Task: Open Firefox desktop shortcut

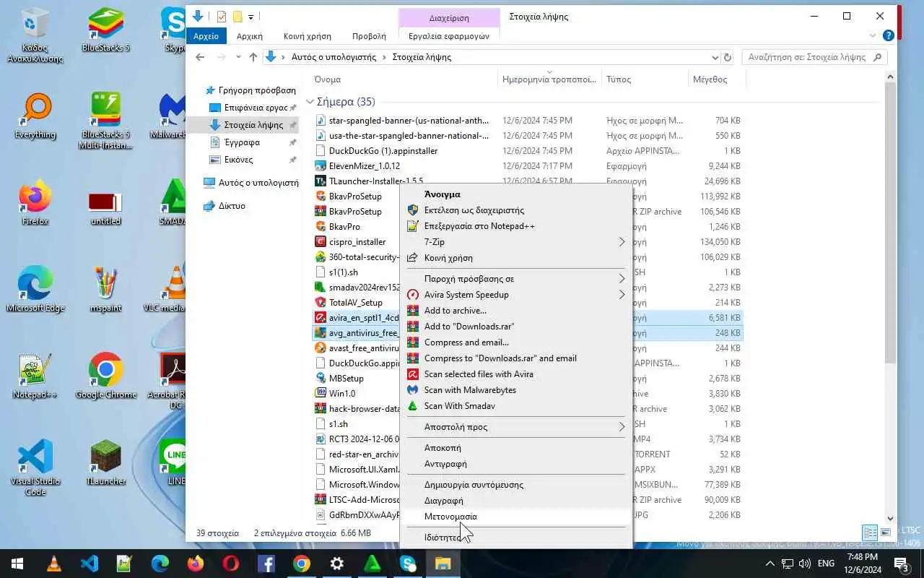Action: [x=35, y=203]
